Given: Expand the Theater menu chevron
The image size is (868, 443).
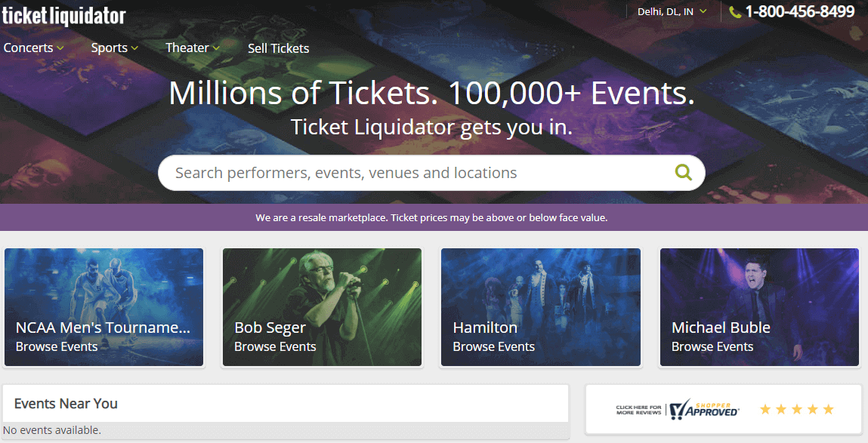Looking at the screenshot, I should tap(218, 48).
